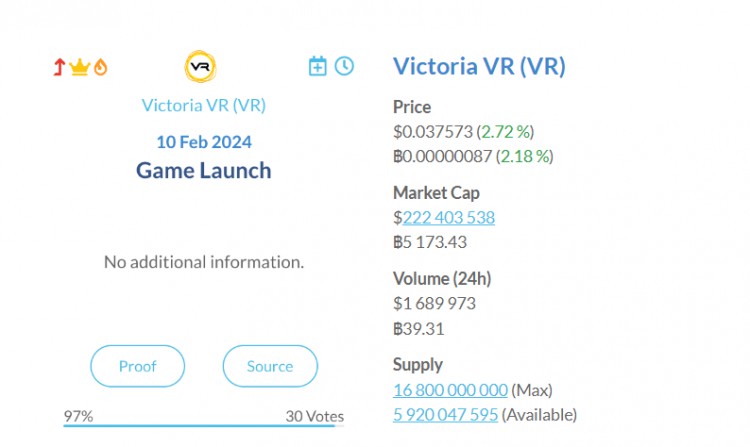The height and width of the screenshot is (447, 750).
Task: Click the No additional information text
Action: click(x=204, y=262)
